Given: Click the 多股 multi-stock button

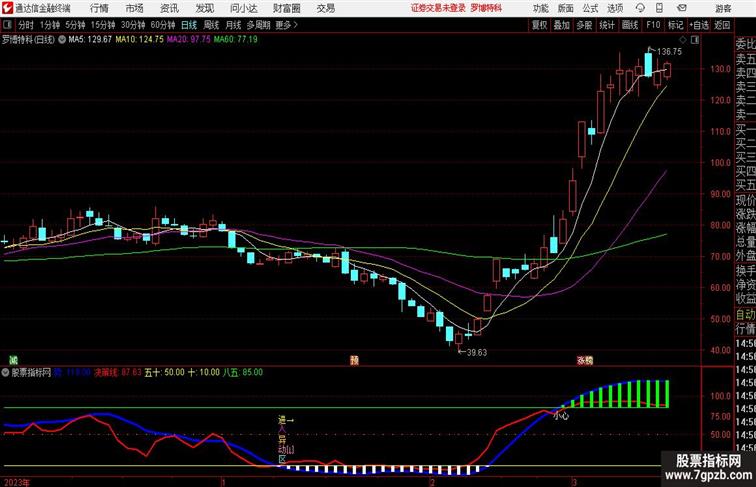Looking at the screenshot, I should 584,25.
